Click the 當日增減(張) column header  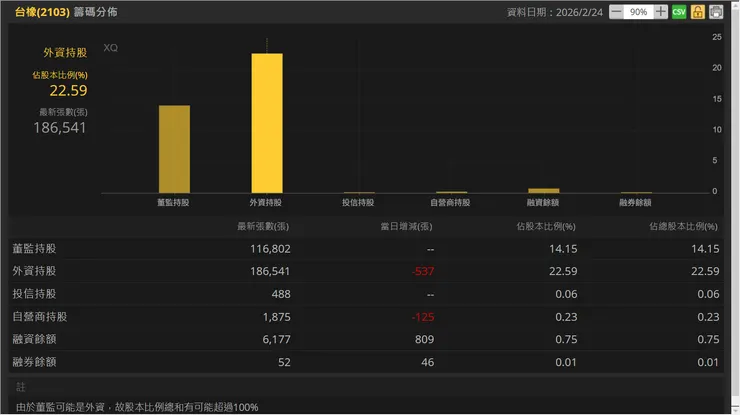[406, 227]
